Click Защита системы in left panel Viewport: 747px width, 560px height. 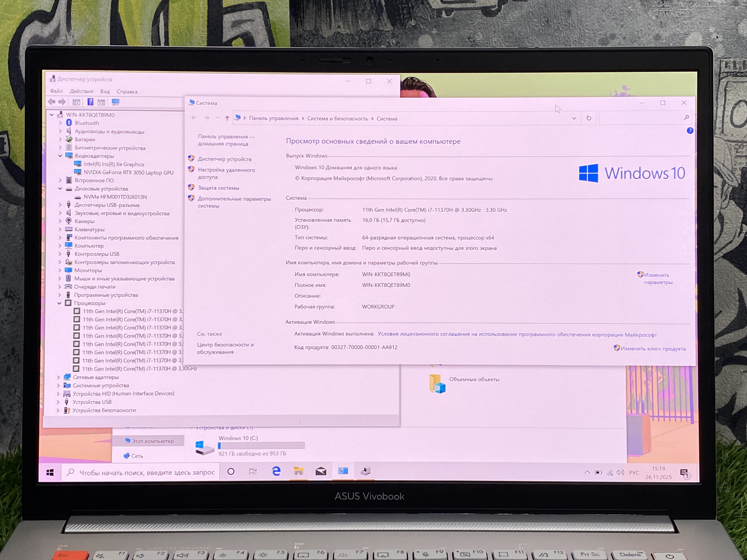coord(218,188)
